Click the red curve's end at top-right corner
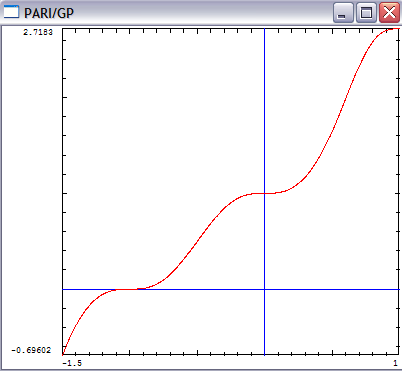The height and width of the screenshot is (371, 402). 397,29
